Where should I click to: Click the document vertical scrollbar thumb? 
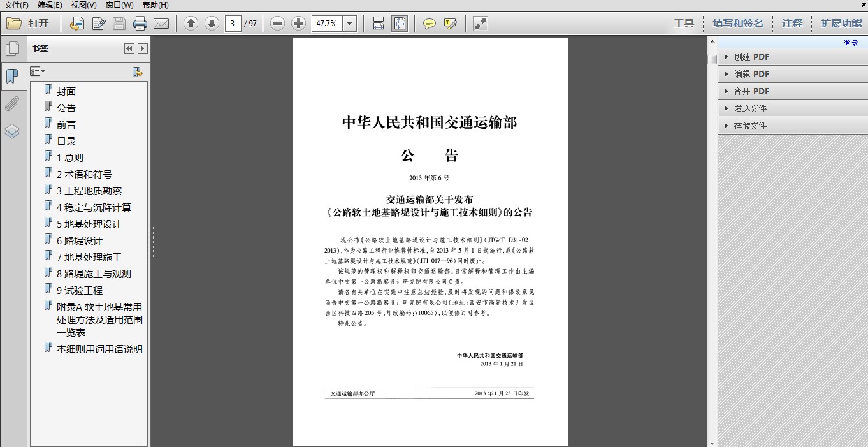coord(712,59)
